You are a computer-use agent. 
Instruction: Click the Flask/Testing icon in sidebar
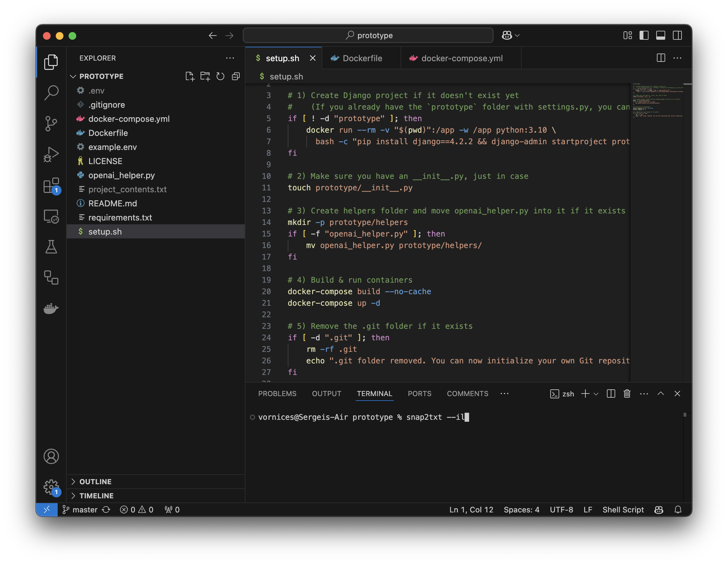(51, 246)
